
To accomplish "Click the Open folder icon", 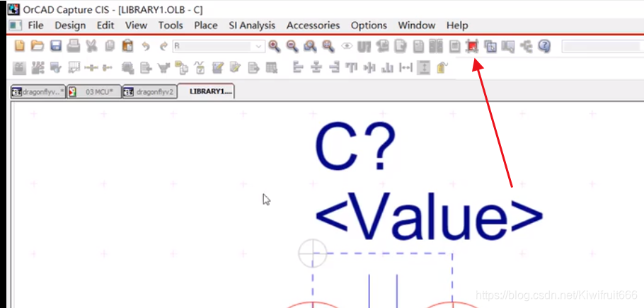I will pos(38,46).
